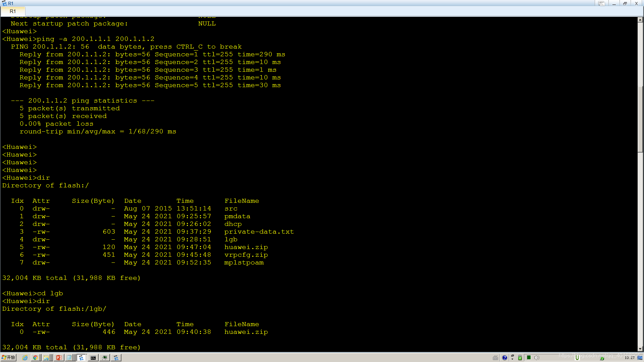Click the 'Next startup patch package' line
This screenshot has height=362, width=644.
tap(113, 23)
